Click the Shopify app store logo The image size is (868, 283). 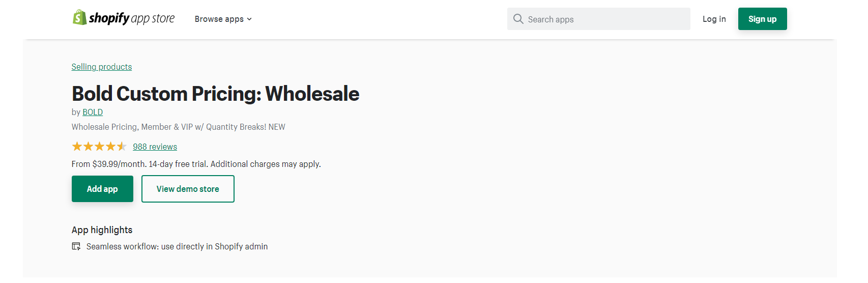pyautogui.click(x=123, y=18)
